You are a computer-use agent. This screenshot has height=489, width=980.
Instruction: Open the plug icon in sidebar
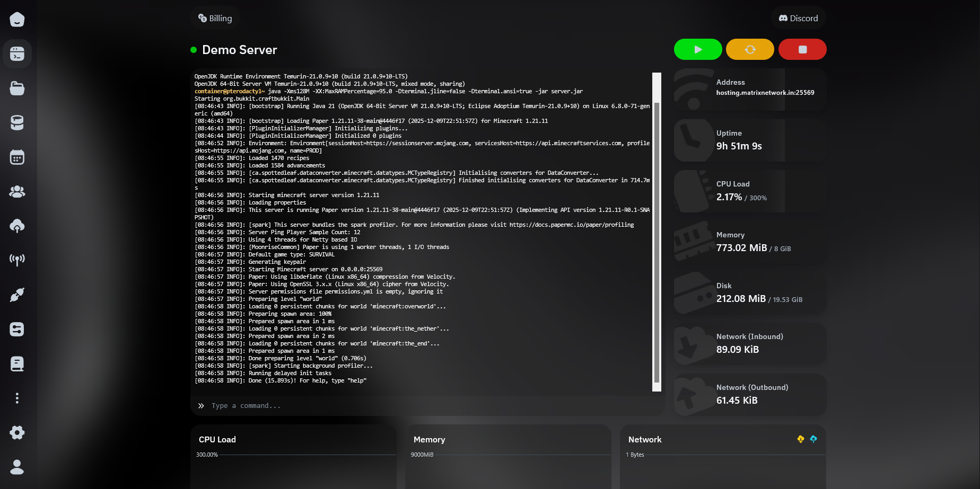tap(17, 295)
